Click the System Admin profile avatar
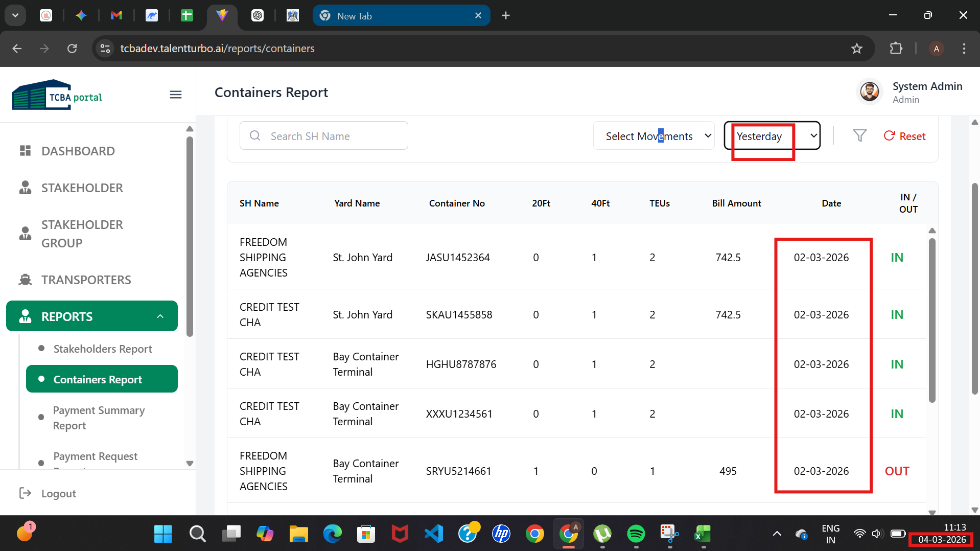This screenshot has height=551, width=980. 869,92
